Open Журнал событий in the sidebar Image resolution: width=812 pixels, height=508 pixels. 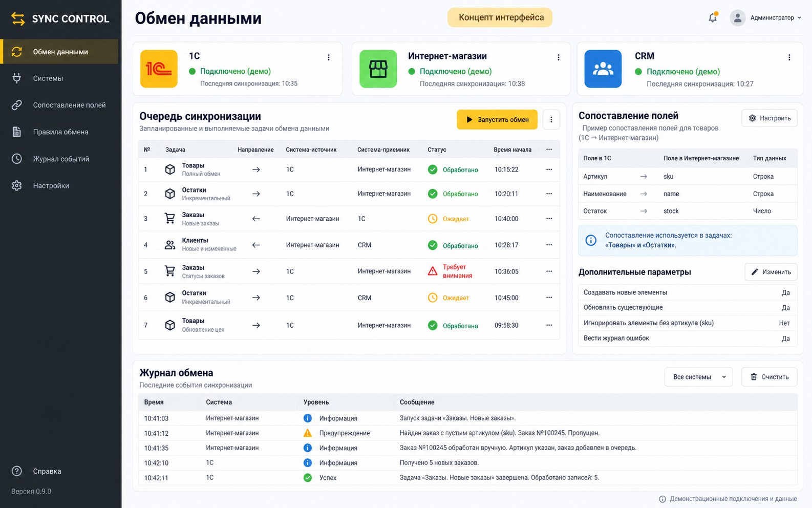click(60, 159)
